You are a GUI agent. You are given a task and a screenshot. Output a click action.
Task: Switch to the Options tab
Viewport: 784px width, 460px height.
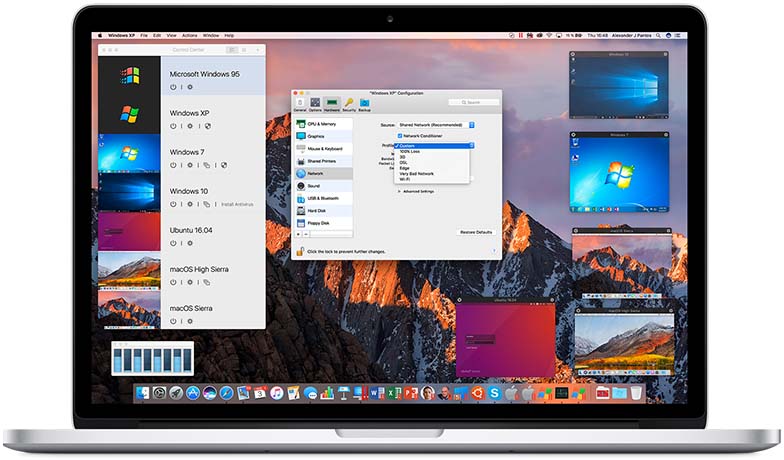(x=315, y=104)
